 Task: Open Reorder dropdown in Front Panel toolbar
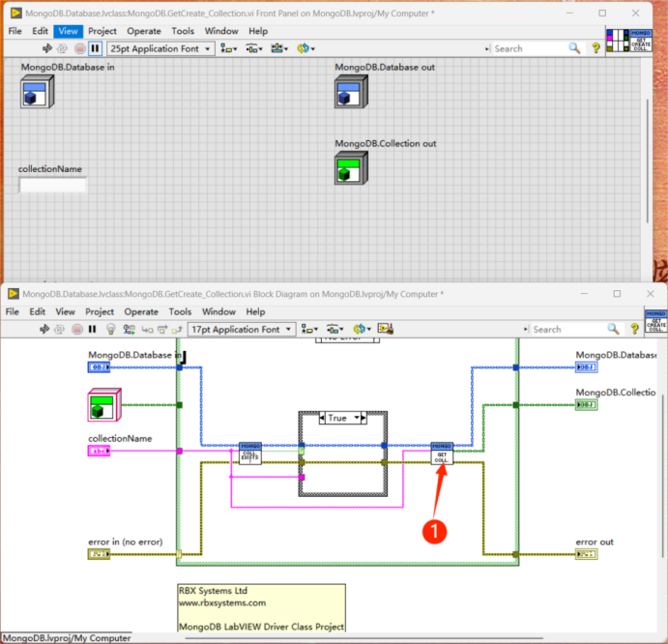[305, 48]
